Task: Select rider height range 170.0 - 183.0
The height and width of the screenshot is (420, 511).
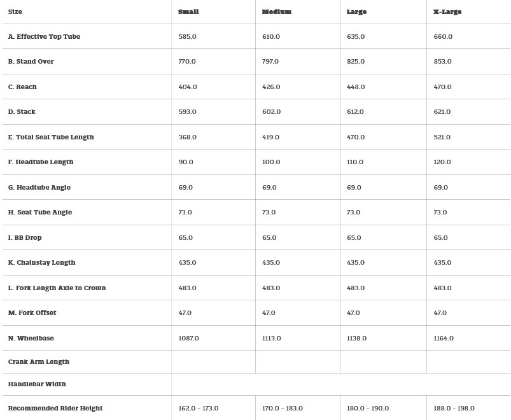Action: point(283,409)
